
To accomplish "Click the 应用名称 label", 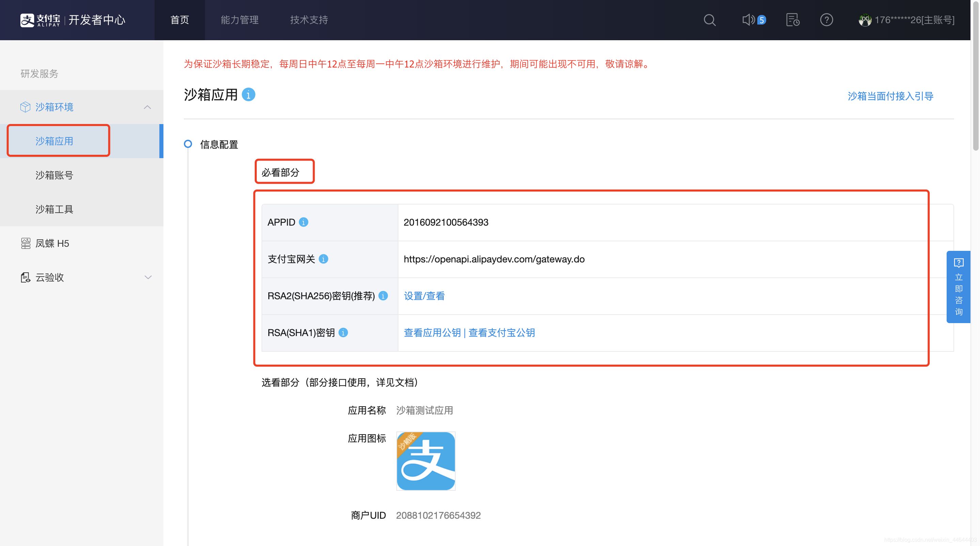I will pos(367,410).
